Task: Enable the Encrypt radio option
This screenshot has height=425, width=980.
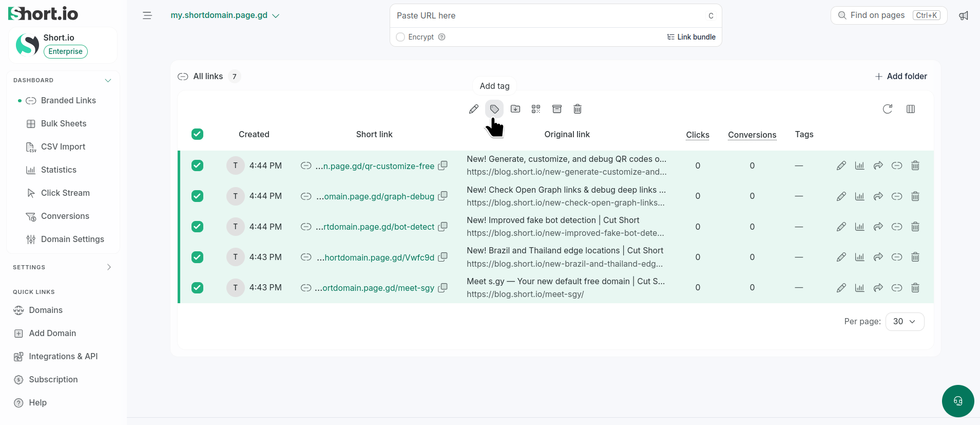Action: click(x=400, y=37)
